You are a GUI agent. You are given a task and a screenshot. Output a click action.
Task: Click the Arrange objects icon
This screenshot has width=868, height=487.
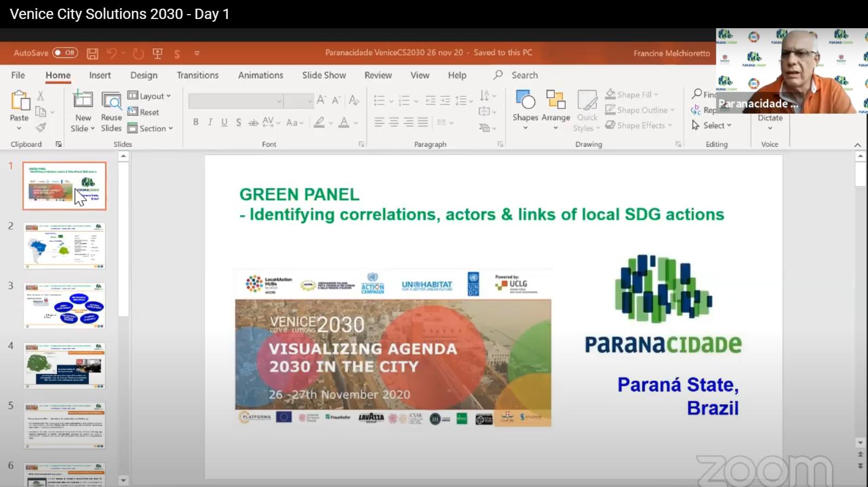[x=556, y=101]
